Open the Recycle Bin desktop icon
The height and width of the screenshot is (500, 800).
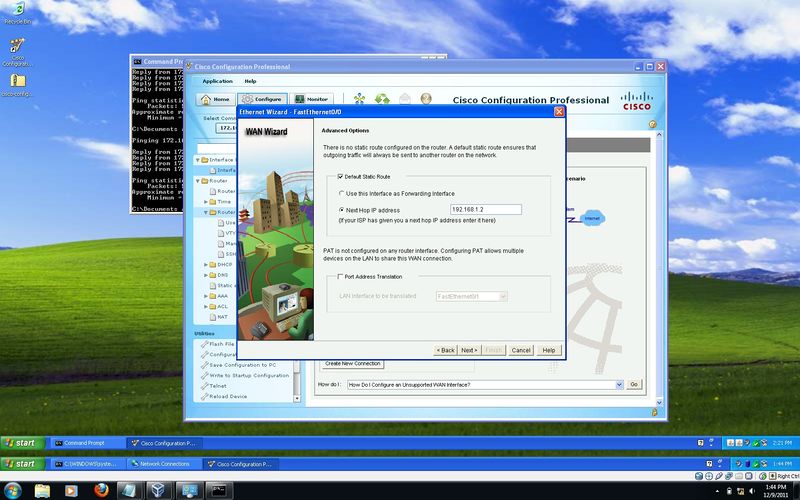click(18, 14)
